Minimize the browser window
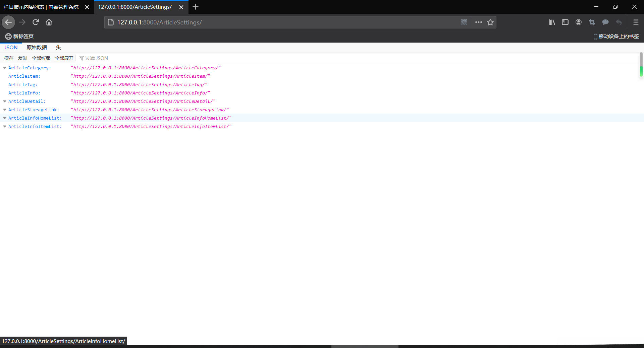The width and height of the screenshot is (644, 348). [596, 7]
